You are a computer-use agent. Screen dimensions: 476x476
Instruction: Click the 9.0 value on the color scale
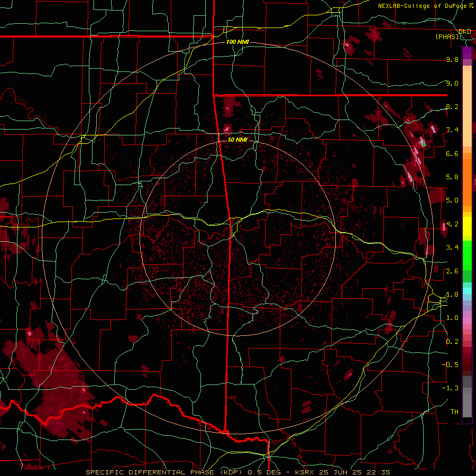pos(452,83)
